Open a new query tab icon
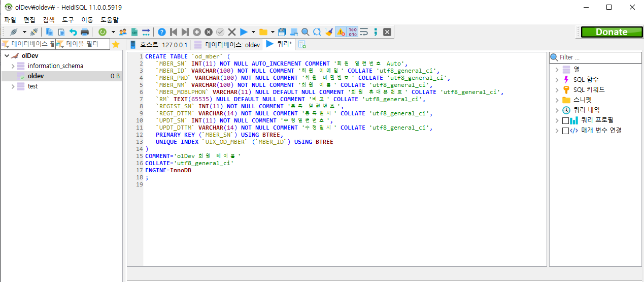Image resolution: width=644 pixels, height=282 pixels. pyautogui.click(x=302, y=45)
